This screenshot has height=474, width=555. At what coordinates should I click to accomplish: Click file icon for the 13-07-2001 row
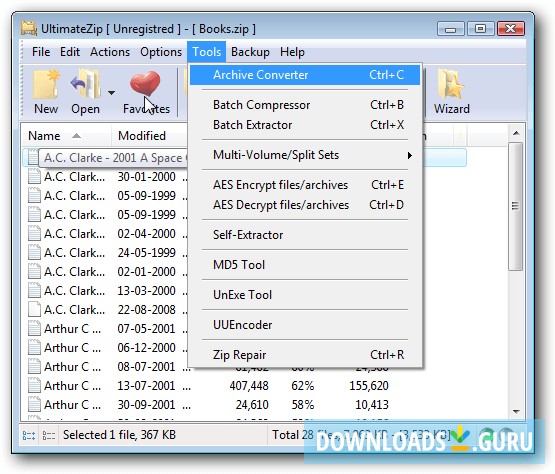[x=34, y=386]
